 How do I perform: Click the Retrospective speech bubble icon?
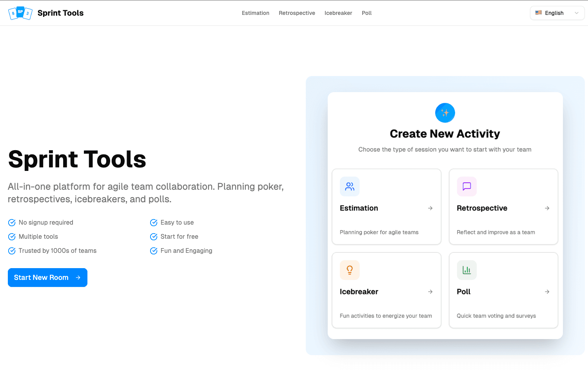point(467,187)
